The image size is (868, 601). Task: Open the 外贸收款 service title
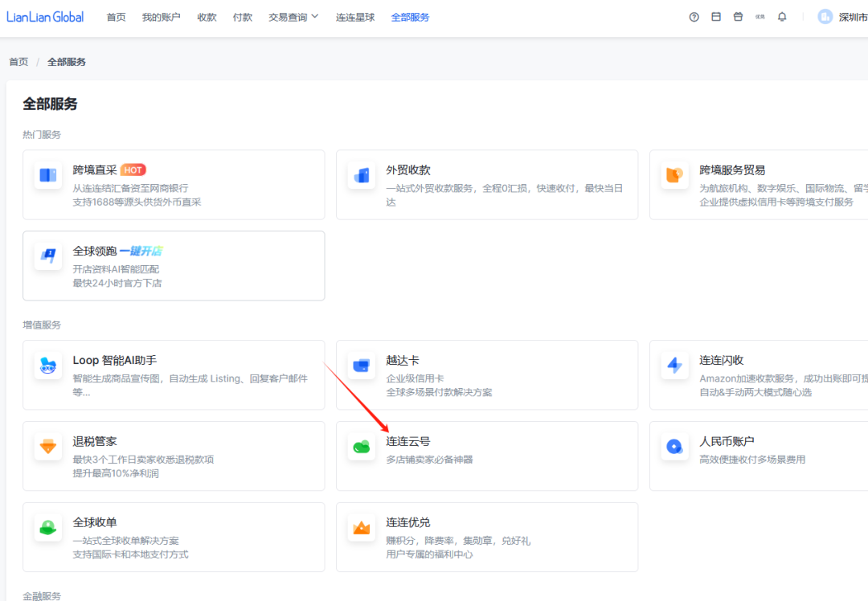pyautogui.click(x=408, y=170)
